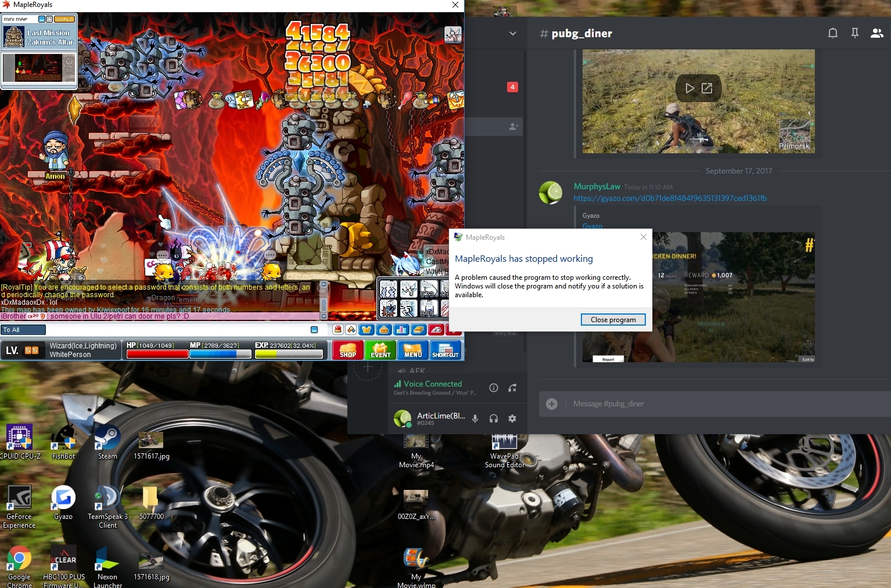Show voice connection info icon
The height and width of the screenshot is (588, 891).
[494, 388]
